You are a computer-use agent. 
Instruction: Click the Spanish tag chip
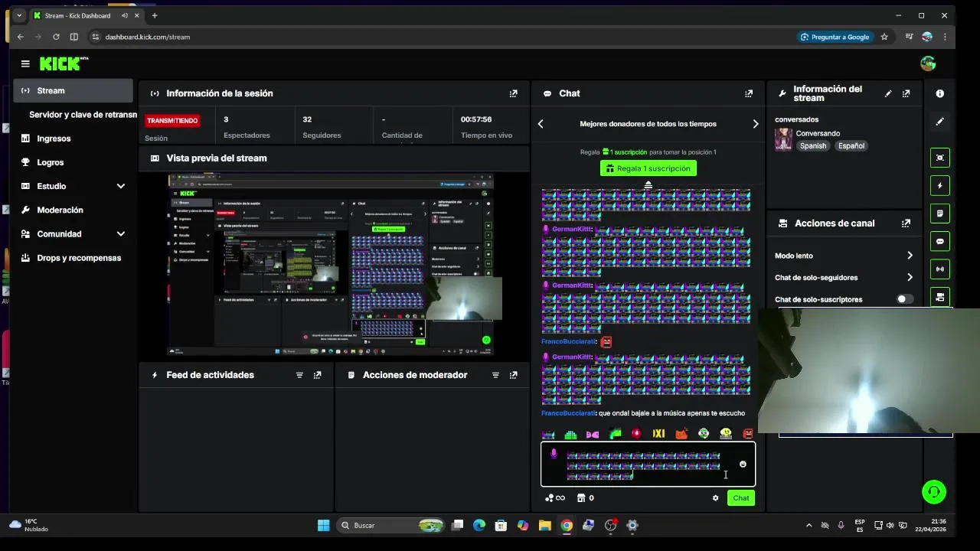pyautogui.click(x=813, y=146)
